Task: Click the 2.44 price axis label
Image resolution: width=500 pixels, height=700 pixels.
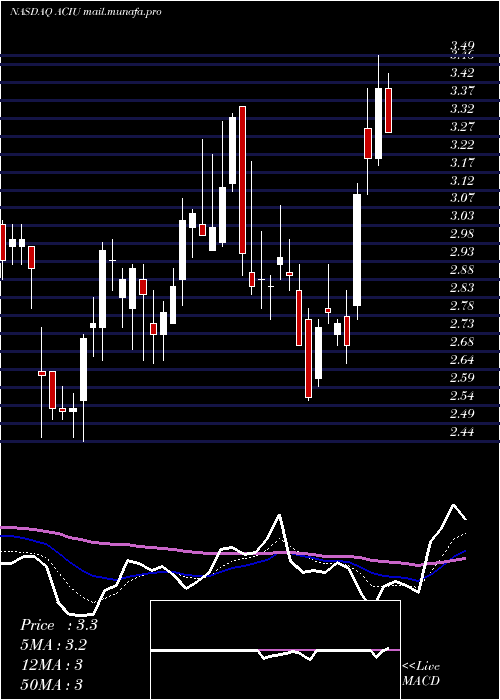Action: (462, 432)
